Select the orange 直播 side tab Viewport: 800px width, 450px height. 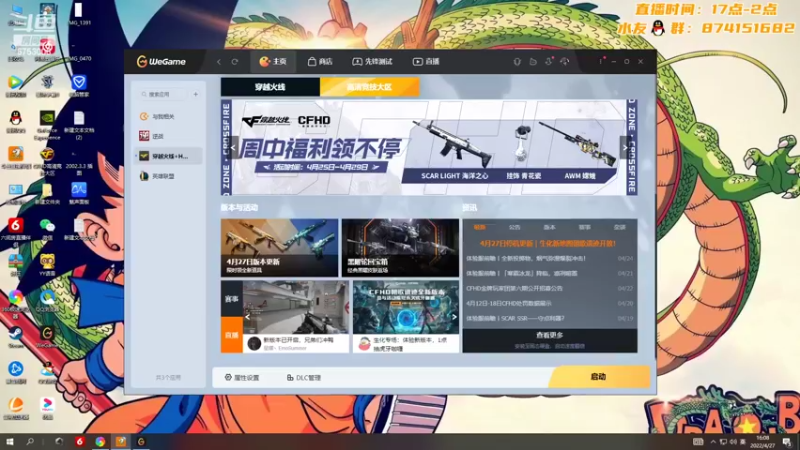click(x=232, y=335)
